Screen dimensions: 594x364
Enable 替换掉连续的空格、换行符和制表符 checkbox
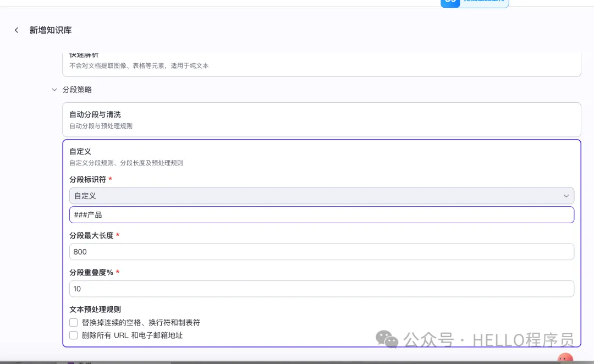74,323
